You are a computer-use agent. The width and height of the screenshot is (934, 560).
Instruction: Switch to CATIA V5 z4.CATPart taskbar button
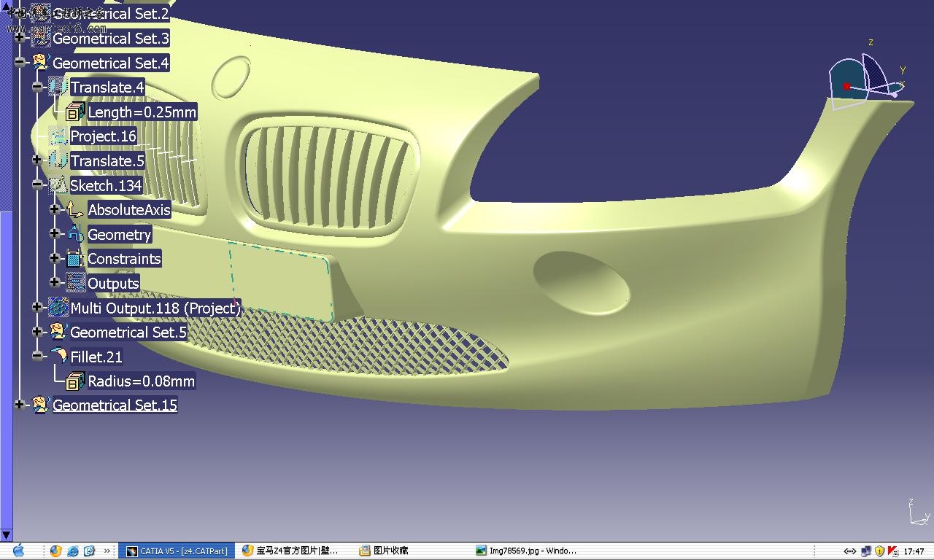(x=177, y=551)
